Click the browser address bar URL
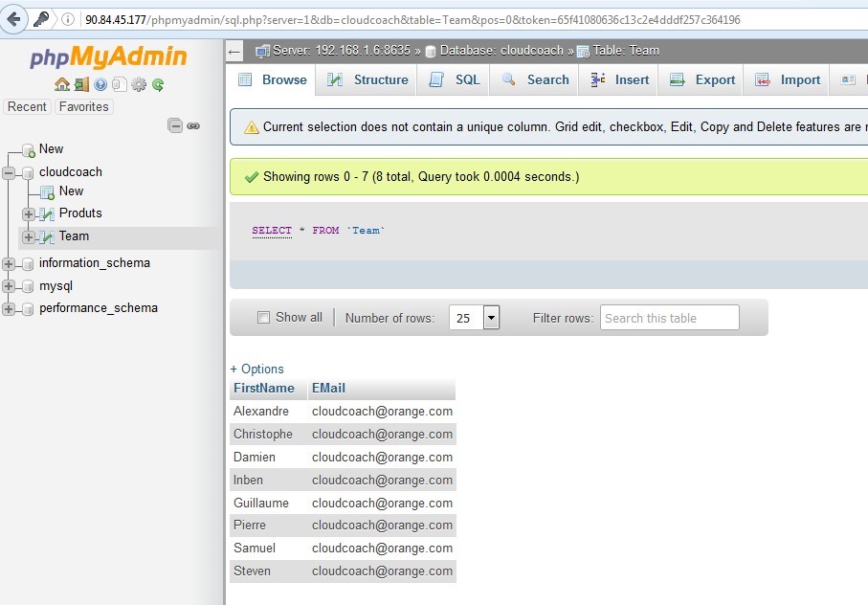Image resolution: width=868 pixels, height=605 pixels. click(412, 20)
